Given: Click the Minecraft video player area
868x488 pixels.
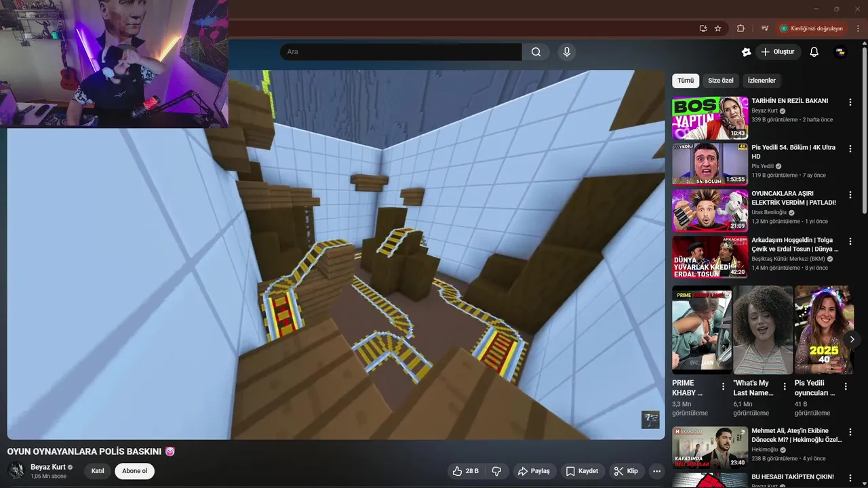Looking at the screenshot, I should (336, 254).
